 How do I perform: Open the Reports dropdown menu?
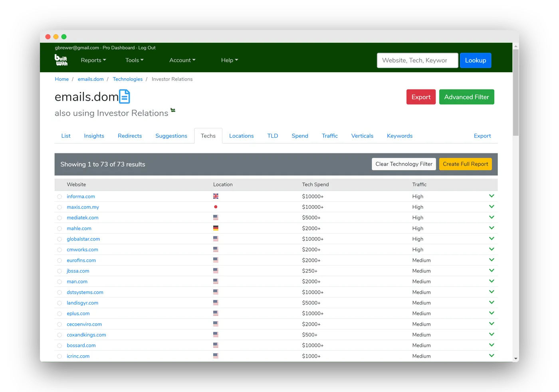[93, 60]
